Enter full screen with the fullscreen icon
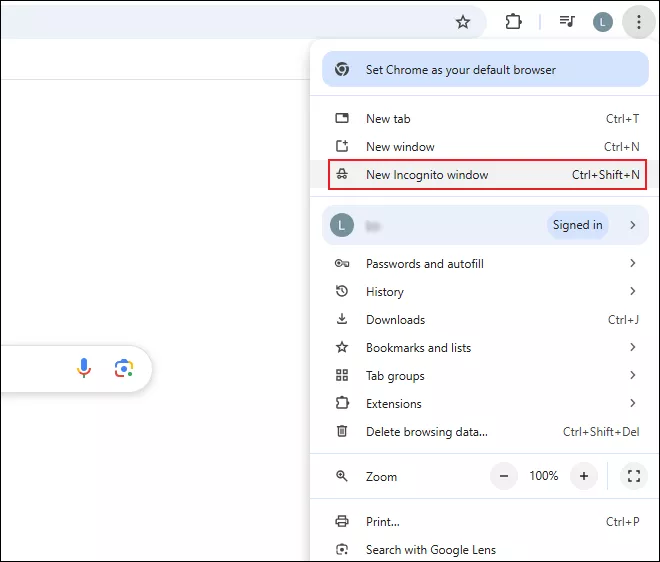The height and width of the screenshot is (562, 660). click(x=634, y=476)
